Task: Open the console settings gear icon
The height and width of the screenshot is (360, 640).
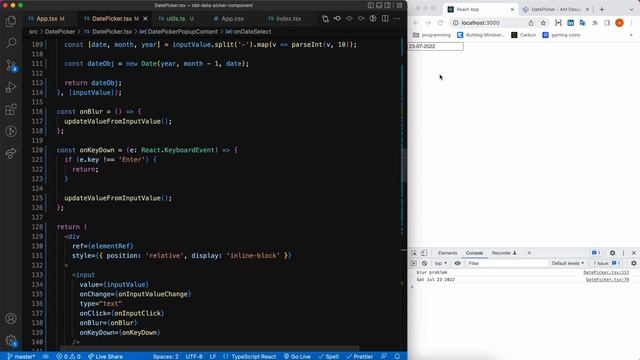Action: coord(633,263)
